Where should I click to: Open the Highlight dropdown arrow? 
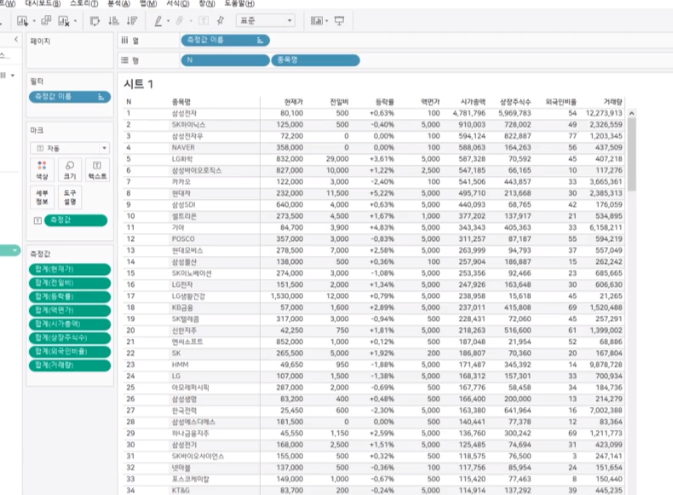[168, 21]
